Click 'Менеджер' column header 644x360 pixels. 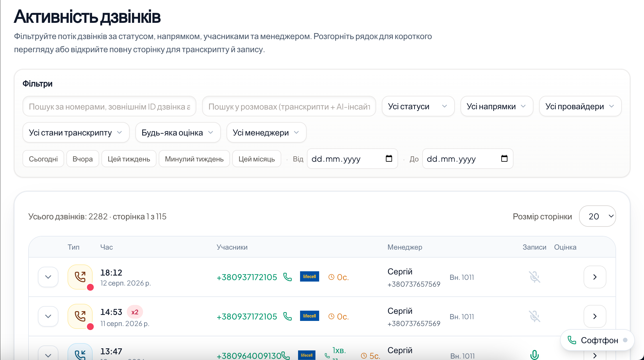(x=405, y=247)
